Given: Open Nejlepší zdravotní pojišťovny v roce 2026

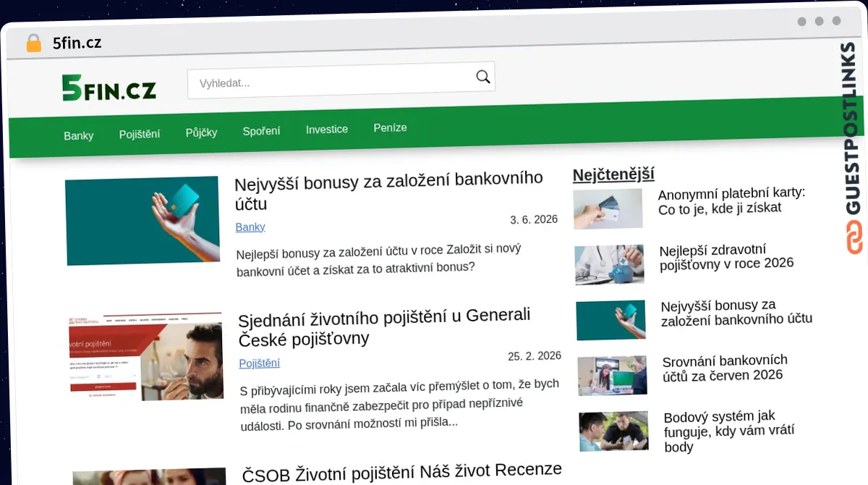Looking at the screenshot, I should tap(727, 257).
